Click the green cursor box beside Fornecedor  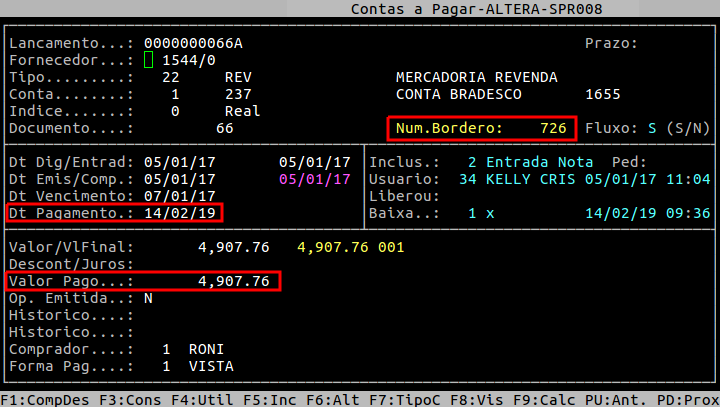click(149, 60)
